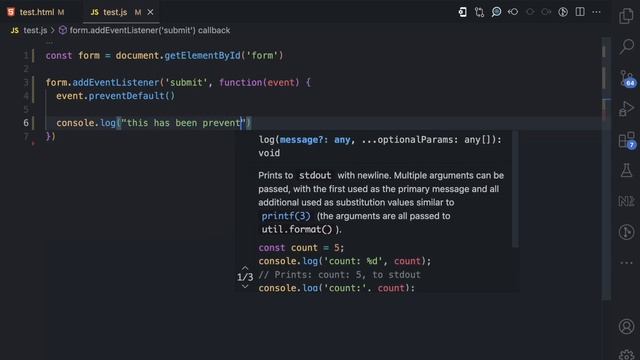Click addEventListener callback breadcrumb item
The height and width of the screenshot is (360, 640).
[x=144, y=30]
